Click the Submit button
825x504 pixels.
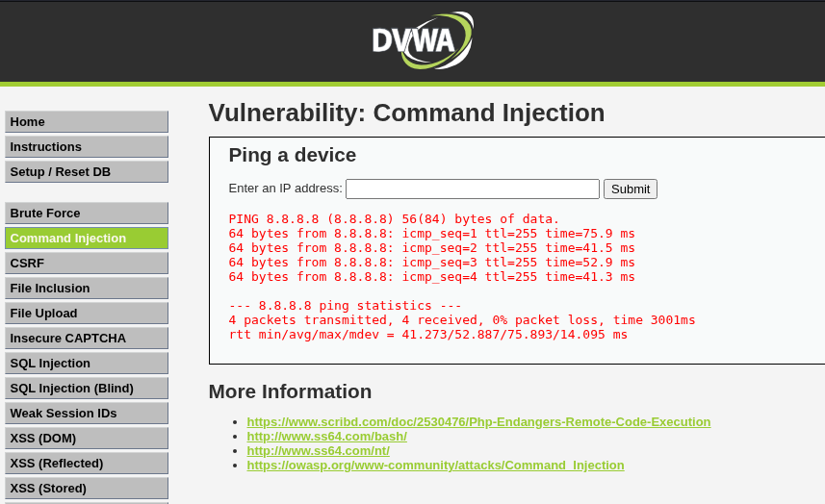pos(631,189)
